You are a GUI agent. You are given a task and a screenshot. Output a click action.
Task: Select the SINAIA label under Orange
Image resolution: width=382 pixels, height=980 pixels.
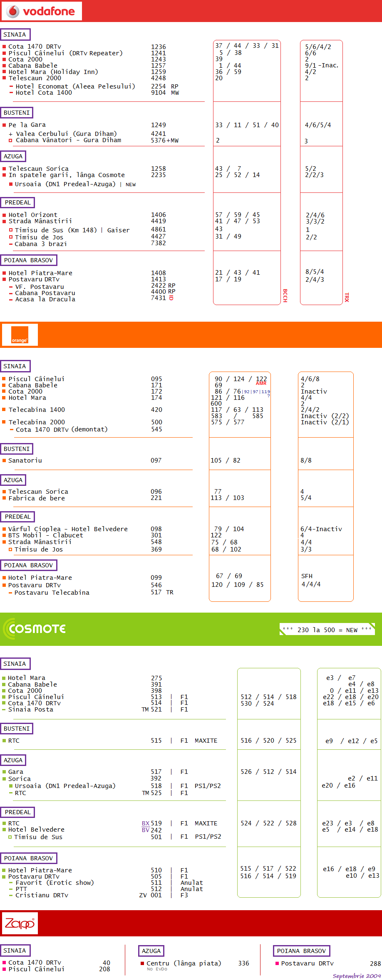click(x=15, y=366)
